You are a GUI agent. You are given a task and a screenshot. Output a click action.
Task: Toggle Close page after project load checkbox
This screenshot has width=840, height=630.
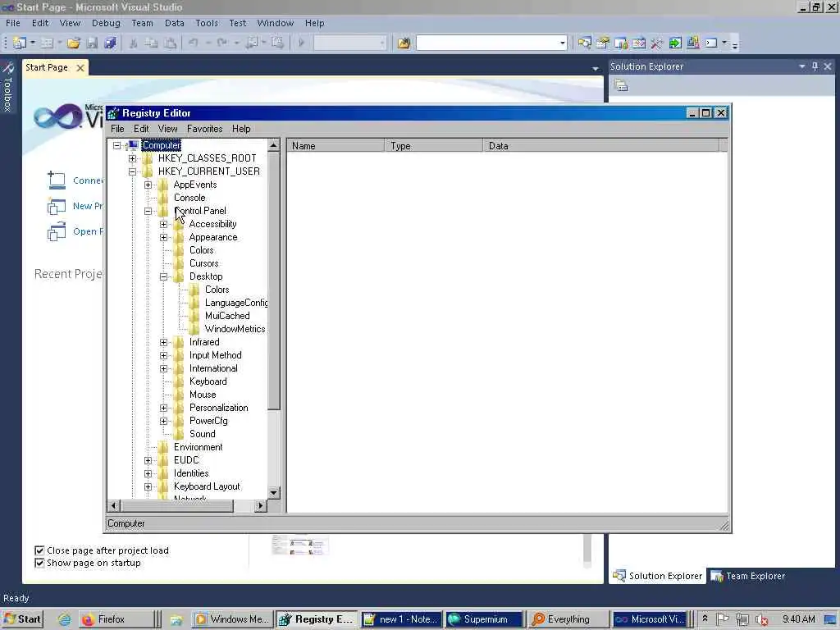click(x=39, y=550)
